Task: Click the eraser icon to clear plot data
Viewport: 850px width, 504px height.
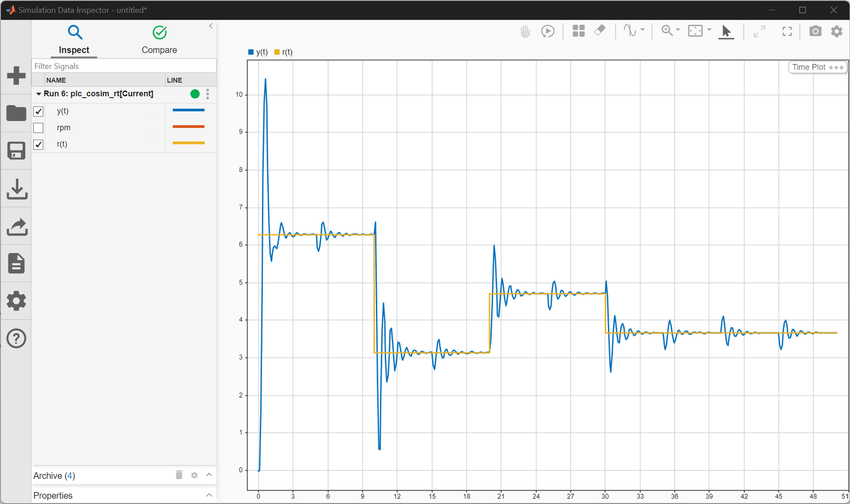Action: (x=600, y=31)
